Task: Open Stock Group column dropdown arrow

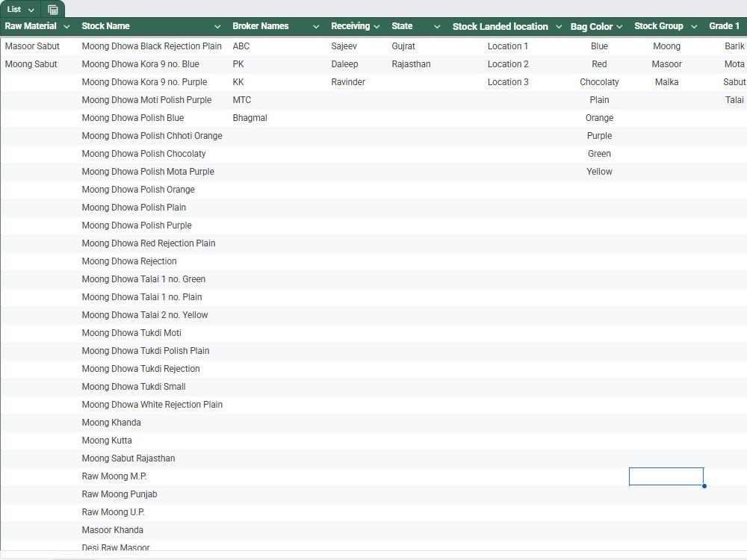Action: tap(694, 27)
